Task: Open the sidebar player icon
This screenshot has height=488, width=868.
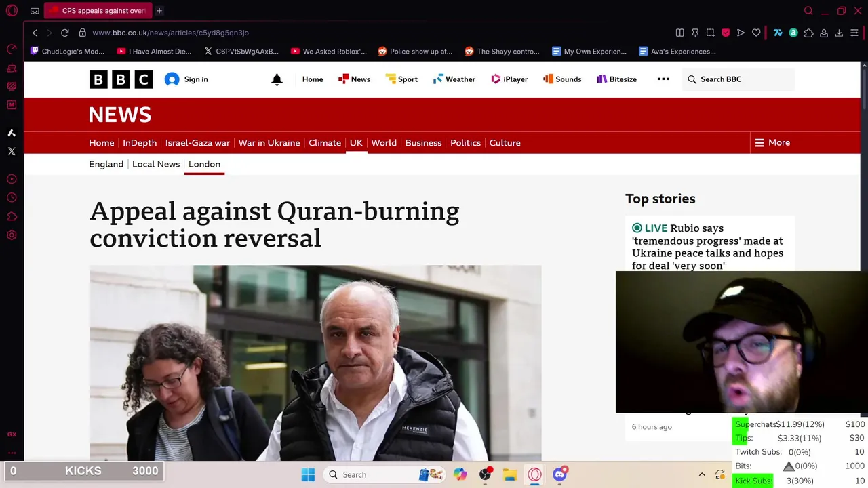Action: pyautogui.click(x=12, y=179)
